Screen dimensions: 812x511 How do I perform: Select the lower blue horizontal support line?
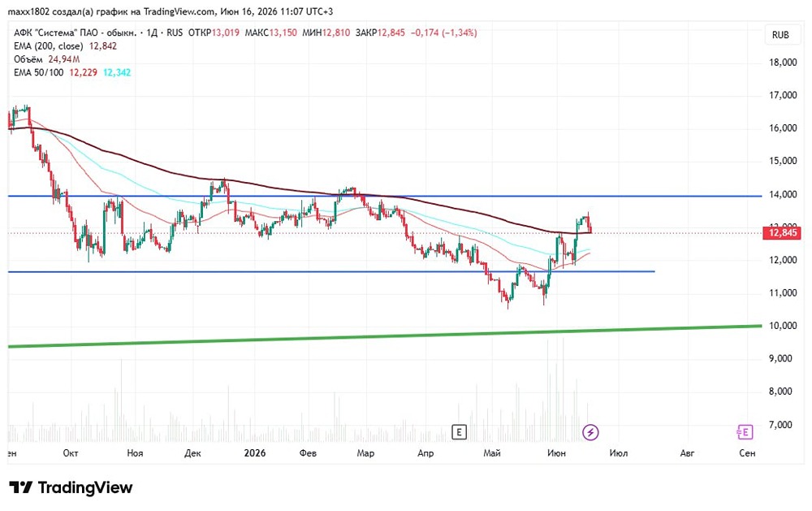pyautogui.click(x=331, y=271)
